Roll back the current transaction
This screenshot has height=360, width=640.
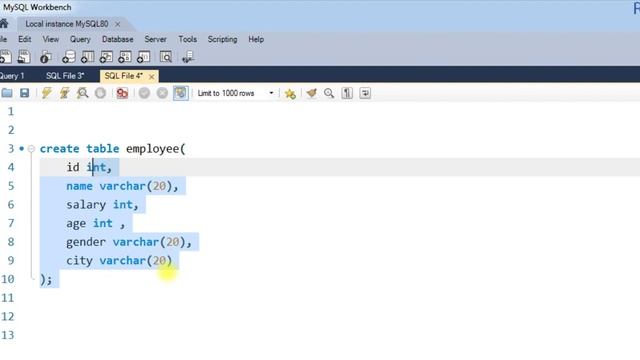(x=162, y=93)
